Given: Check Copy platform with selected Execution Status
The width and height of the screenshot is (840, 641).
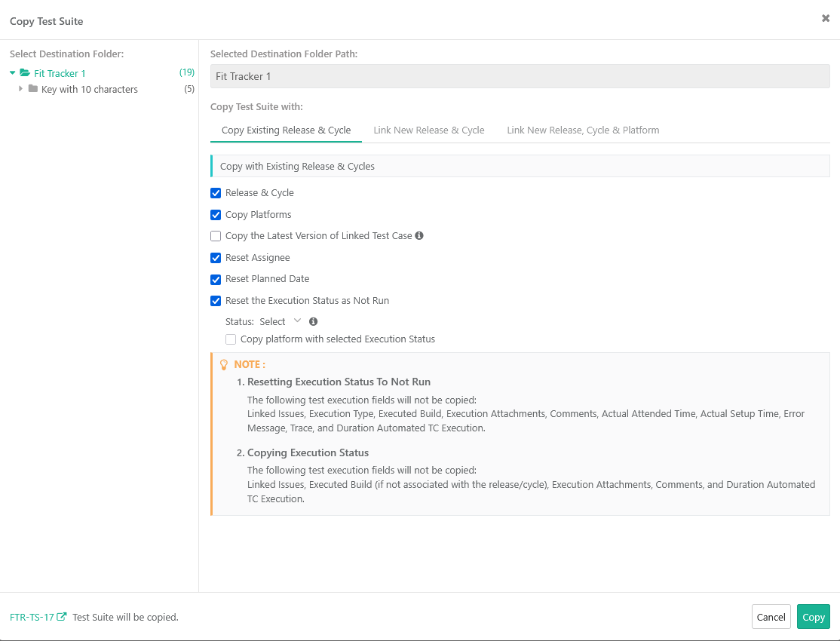Looking at the screenshot, I should (x=231, y=339).
